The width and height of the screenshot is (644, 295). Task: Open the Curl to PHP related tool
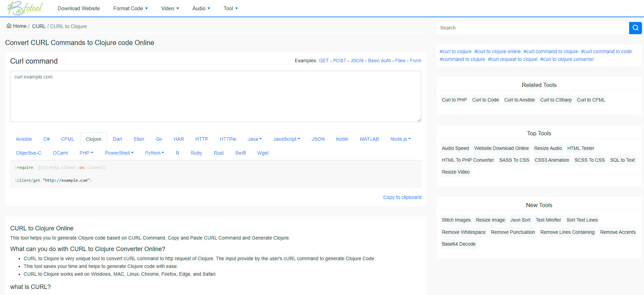click(x=454, y=100)
